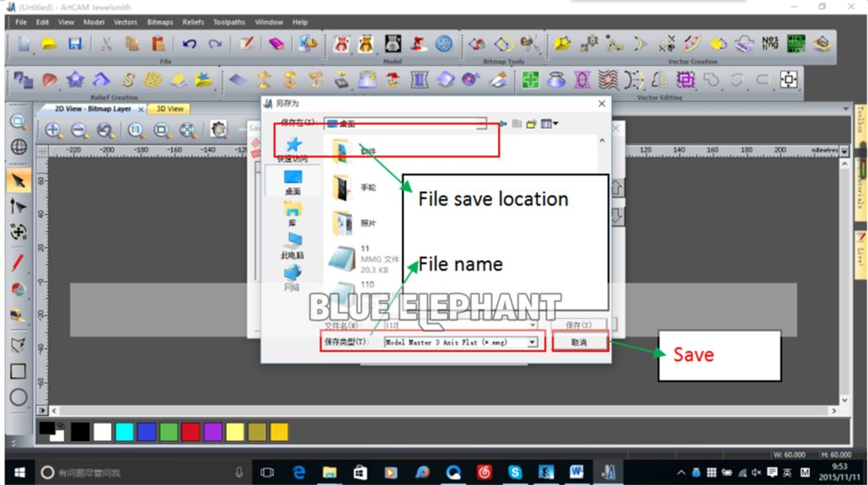This screenshot has height=485, width=868.
Task: Select Quick Access star in save dialog sidebar
Action: coord(293,149)
